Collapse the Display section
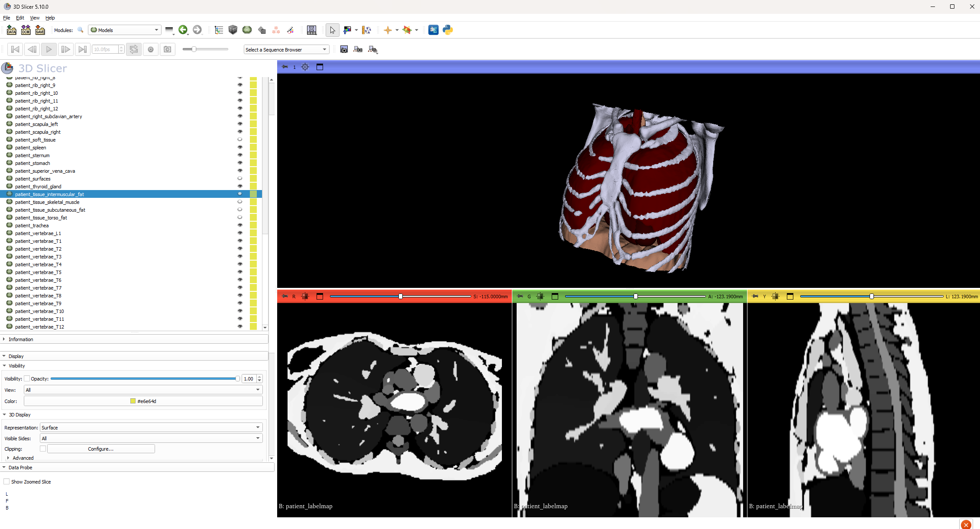 tap(134, 356)
